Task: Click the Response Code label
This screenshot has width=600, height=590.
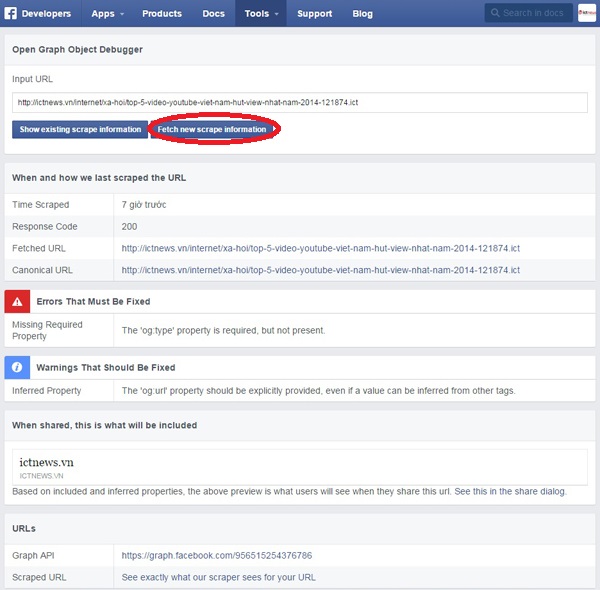Action: (x=45, y=227)
